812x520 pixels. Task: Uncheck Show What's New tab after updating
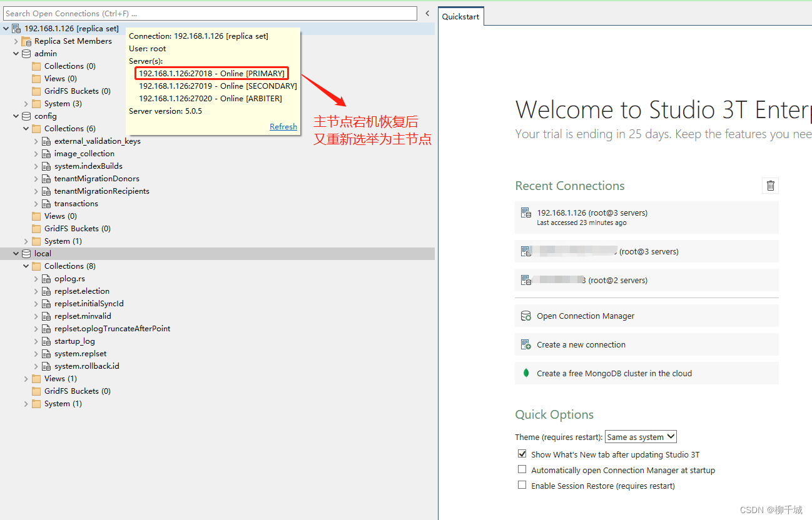(522, 454)
